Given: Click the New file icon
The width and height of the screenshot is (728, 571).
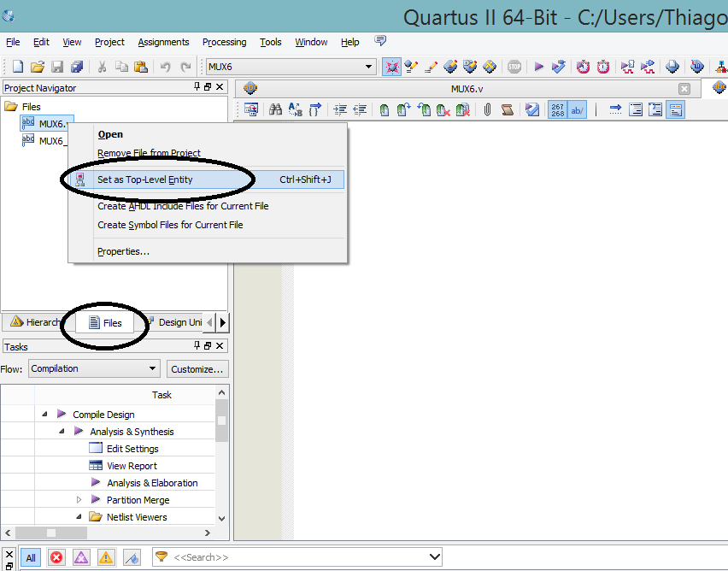Looking at the screenshot, I should click(17, 67).
